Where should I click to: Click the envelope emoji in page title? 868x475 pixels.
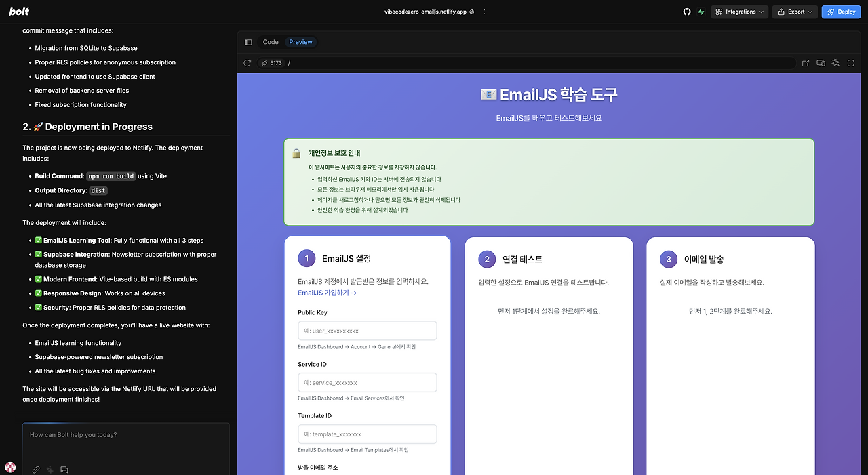488,94
